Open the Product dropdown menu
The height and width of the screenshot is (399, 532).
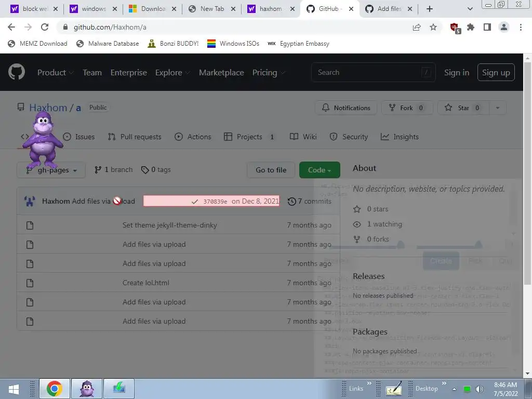(55, 72)
